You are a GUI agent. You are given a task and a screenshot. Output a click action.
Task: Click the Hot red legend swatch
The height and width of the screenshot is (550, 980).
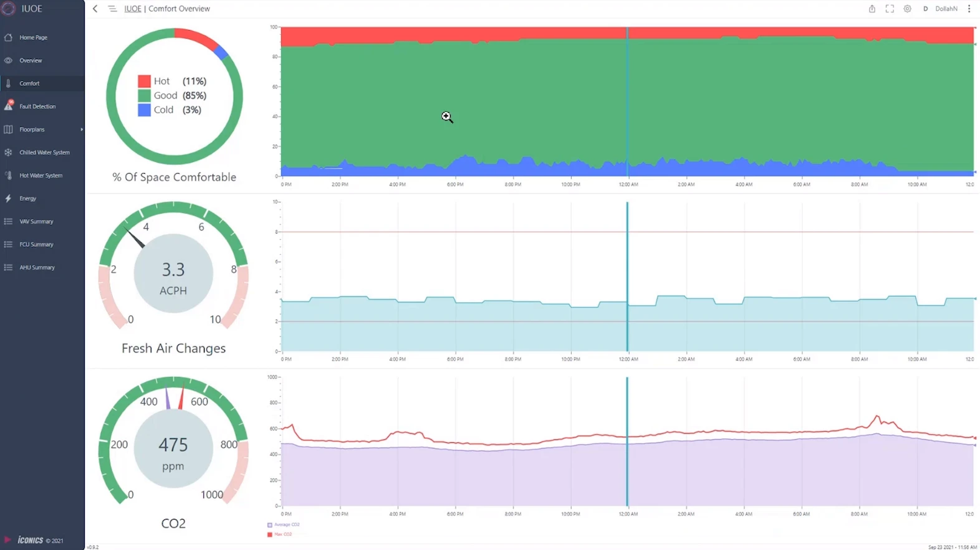(144, 82)
